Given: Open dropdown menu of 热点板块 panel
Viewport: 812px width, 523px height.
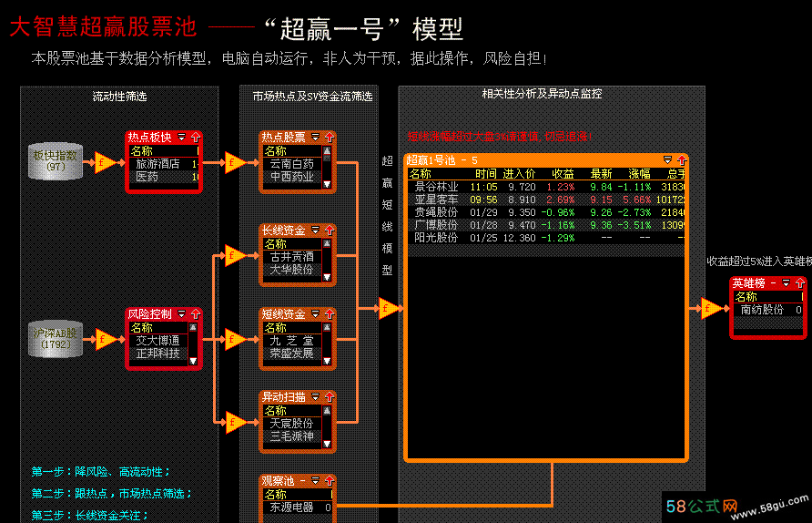Looking at the screenshot, I should 182,138.
